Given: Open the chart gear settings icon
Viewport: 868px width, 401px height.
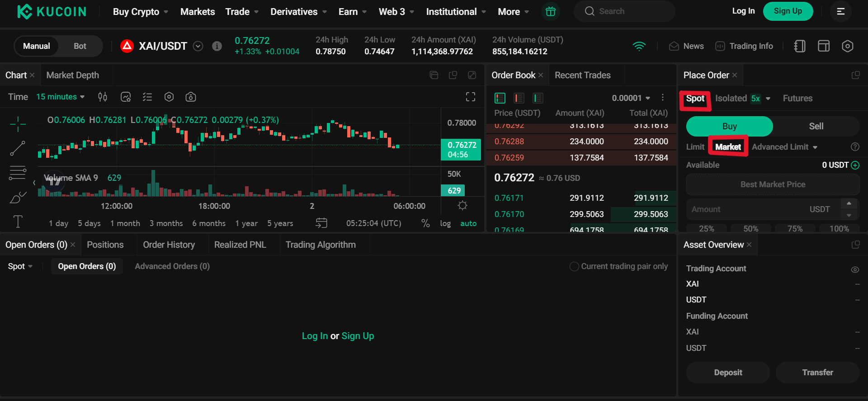Looking at the screenshot, I should [x=462, y=206].
